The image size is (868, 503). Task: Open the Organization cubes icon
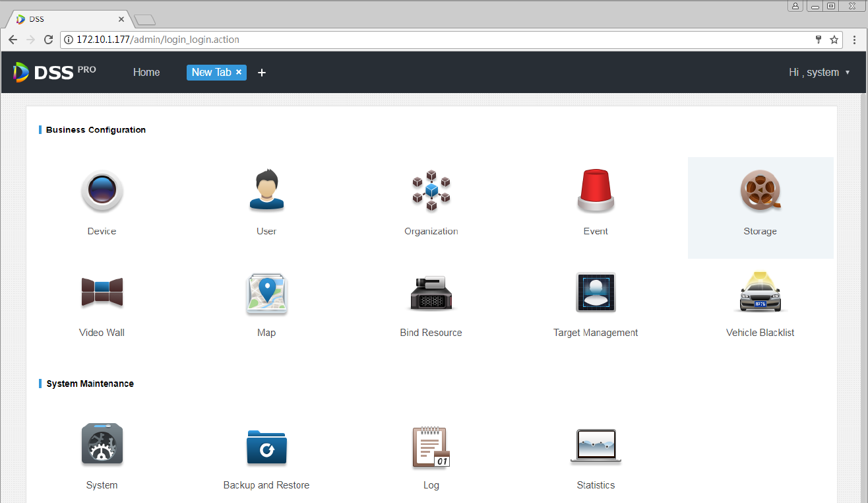pyautogui.click(x=431, y=191)
